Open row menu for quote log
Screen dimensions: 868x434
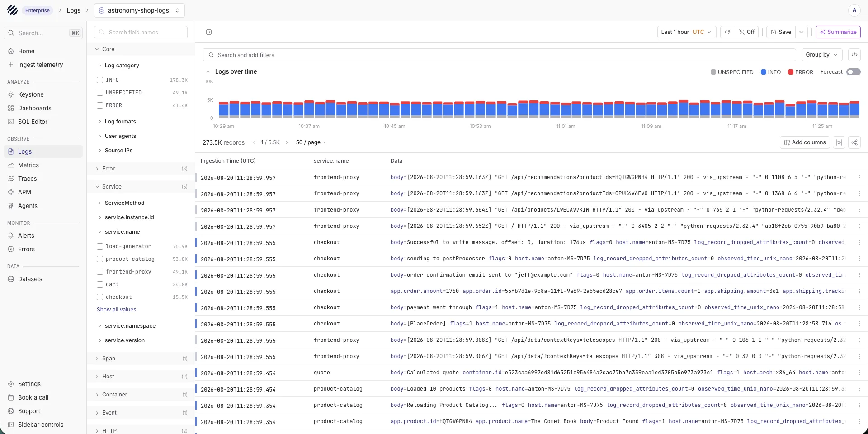coord(860,373)
